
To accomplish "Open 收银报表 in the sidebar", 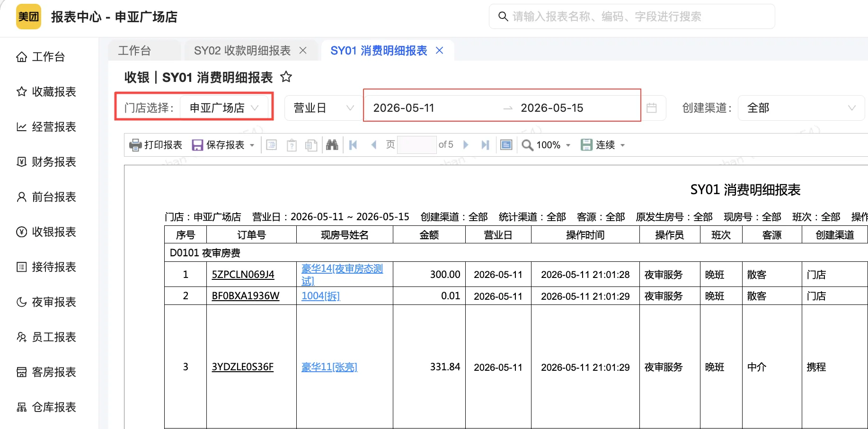I will pyautogui.click(x=46, y=232).
